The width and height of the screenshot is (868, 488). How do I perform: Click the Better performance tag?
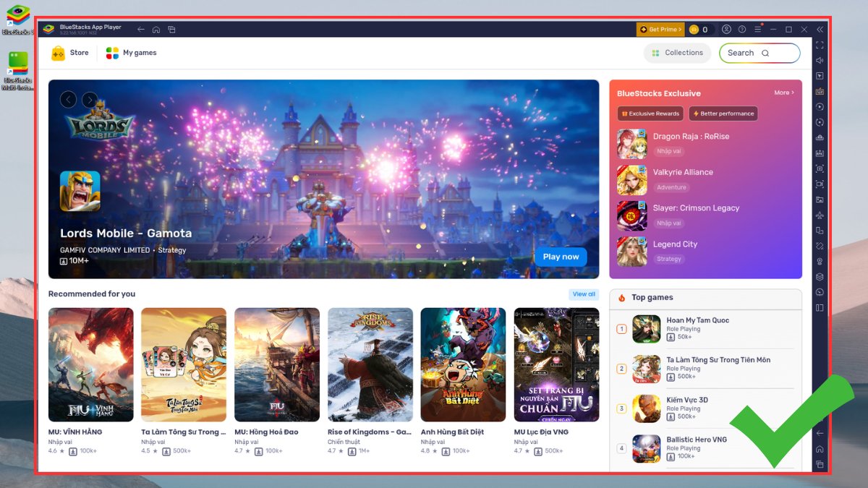pos(723,114)
